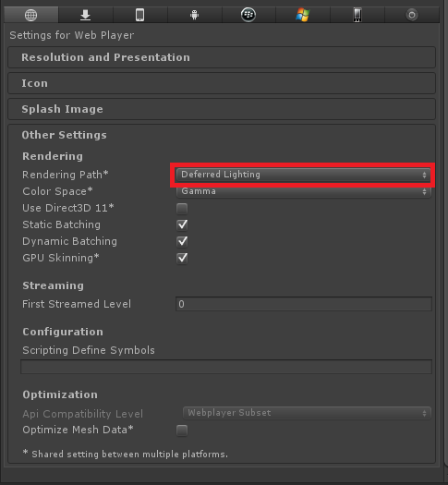
Task: Open the Windows Store flag platform icon
Action: coord(303,15)
